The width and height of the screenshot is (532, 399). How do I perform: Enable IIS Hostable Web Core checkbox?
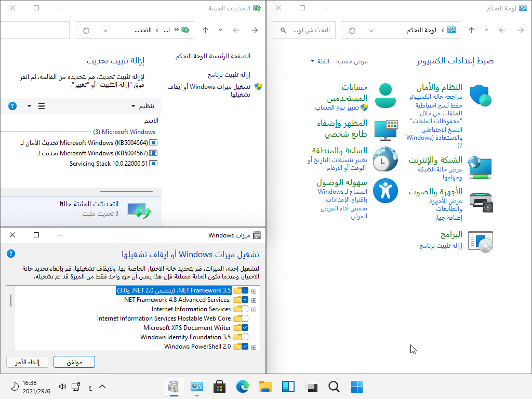point(245,318)
